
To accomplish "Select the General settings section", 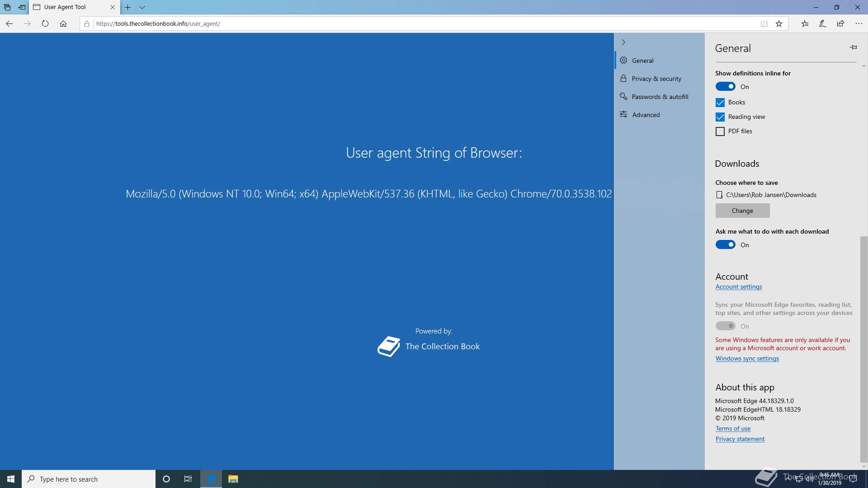I will point(660,61).
